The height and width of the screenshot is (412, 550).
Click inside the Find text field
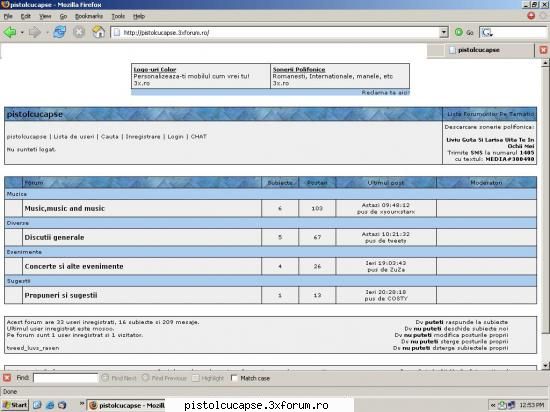click(x=66, y=378)
